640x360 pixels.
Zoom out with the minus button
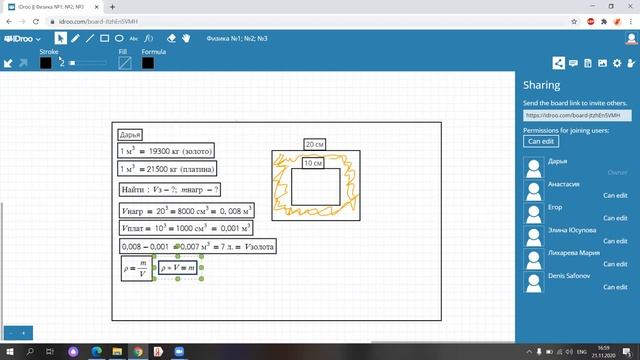tap(11, 333)
